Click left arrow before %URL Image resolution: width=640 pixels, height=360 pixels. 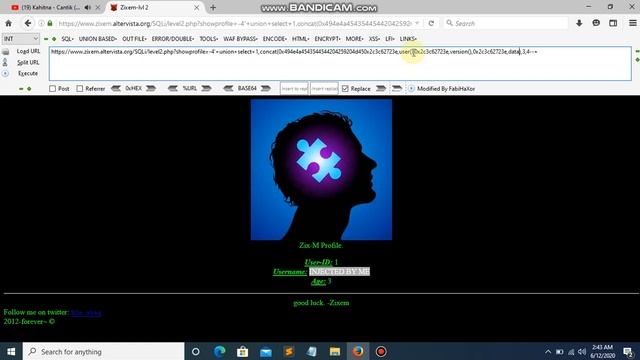(173, 88)
